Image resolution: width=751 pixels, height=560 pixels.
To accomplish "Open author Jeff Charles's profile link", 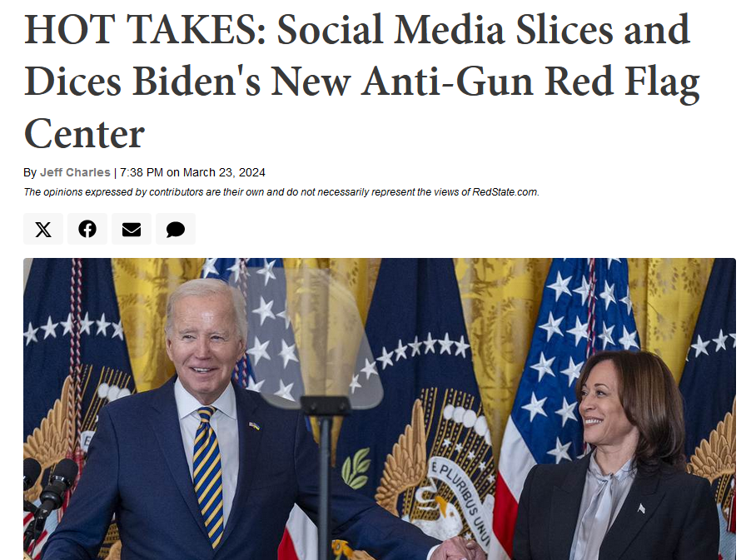I will click(x=75, y=172).
